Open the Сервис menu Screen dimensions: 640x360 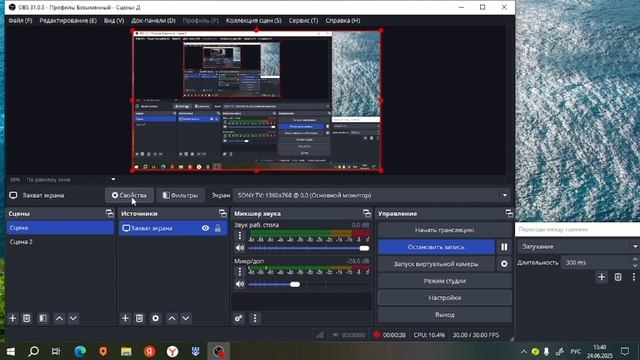tap(303, 20)
